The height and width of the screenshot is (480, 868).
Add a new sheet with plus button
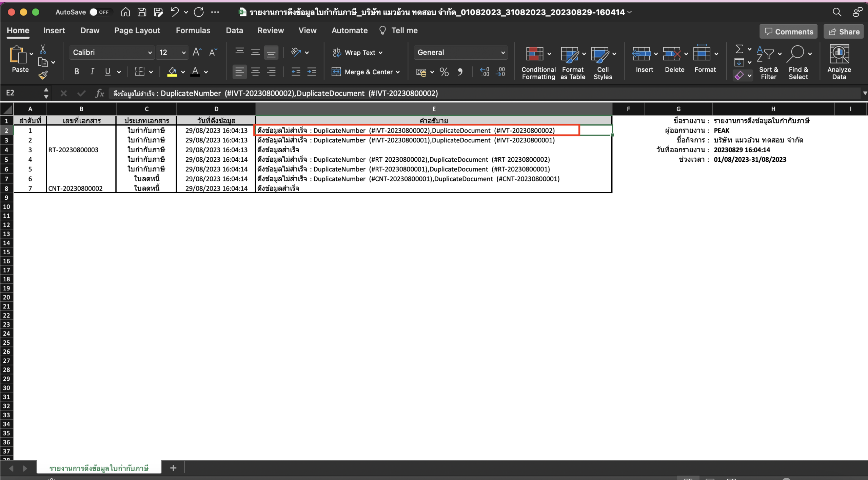pos(173,468)
